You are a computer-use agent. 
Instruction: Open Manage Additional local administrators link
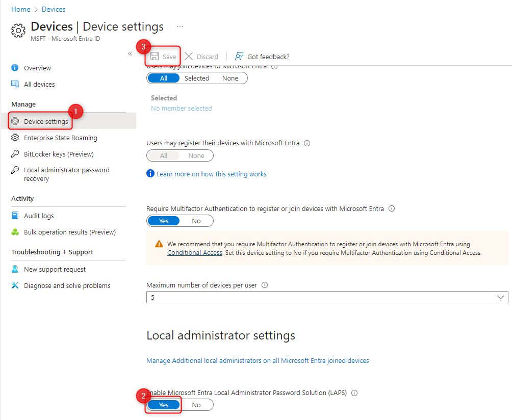(258, 360)
